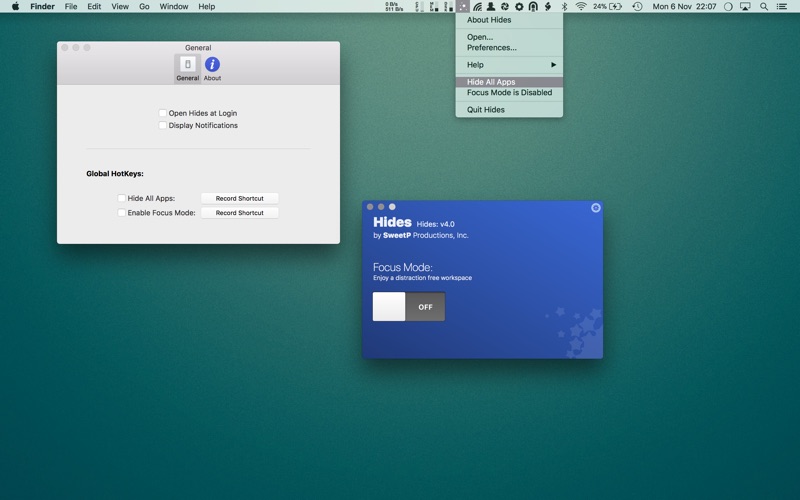
Task: Expand the Help submenu arrow
Action: (x=553, y=65)
